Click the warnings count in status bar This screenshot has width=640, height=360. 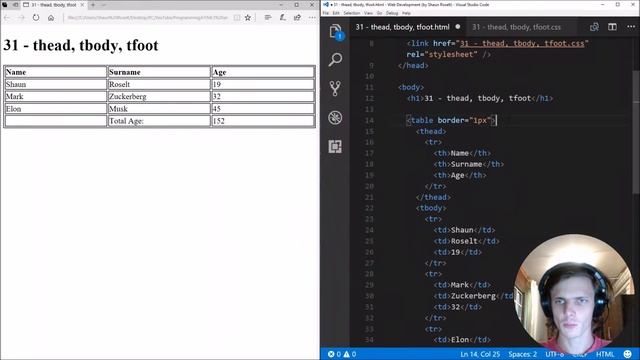[350, 354]
